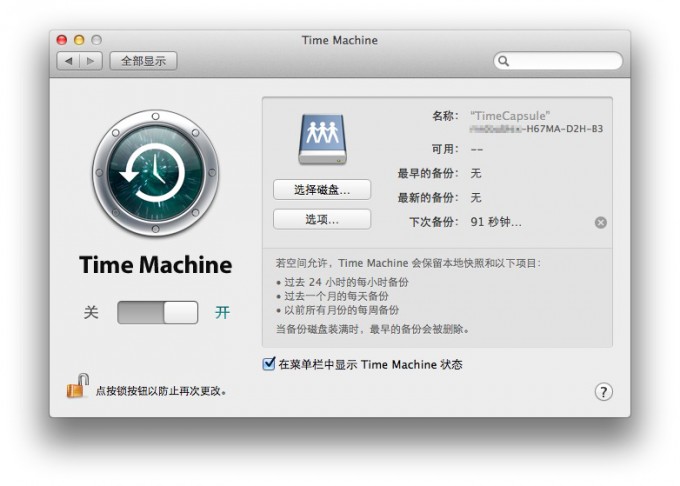Viewport: 680px width, 486px height.
Task: Click the large Time Machine clock icon
Action: (x=154, y=173)
